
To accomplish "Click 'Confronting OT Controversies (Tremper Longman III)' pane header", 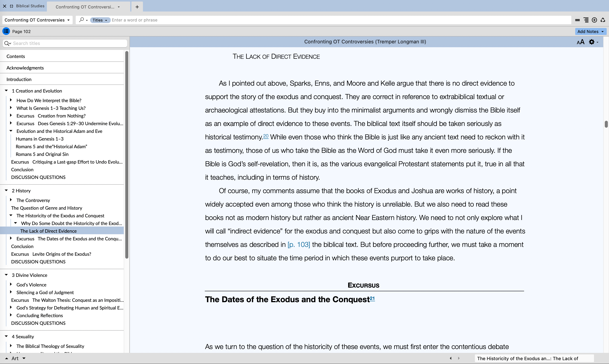I will [365, 42].
